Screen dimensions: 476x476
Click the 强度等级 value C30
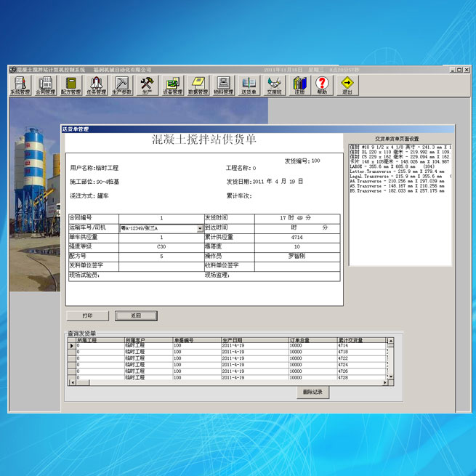tap(161, 247)
